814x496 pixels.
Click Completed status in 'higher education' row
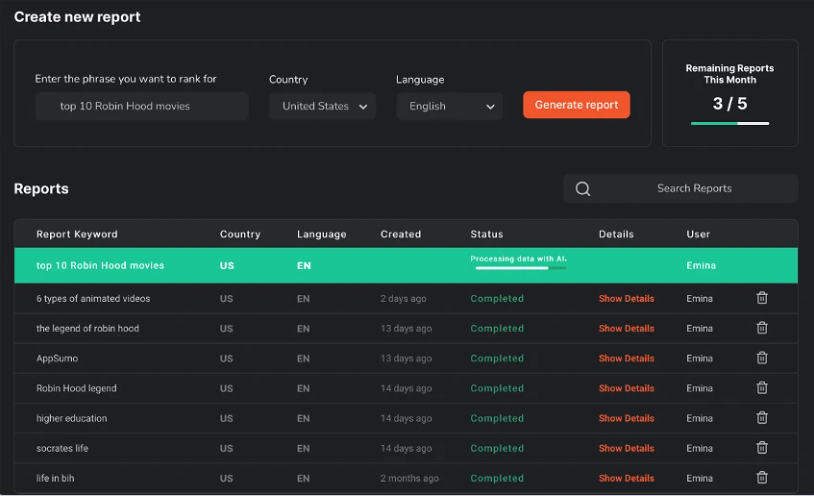coord(497,418)
